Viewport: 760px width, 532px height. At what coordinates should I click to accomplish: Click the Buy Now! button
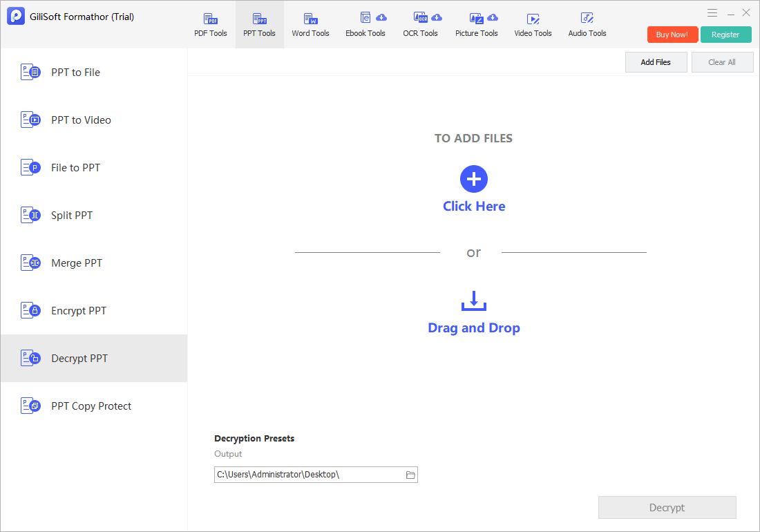(x=672, y=35)
